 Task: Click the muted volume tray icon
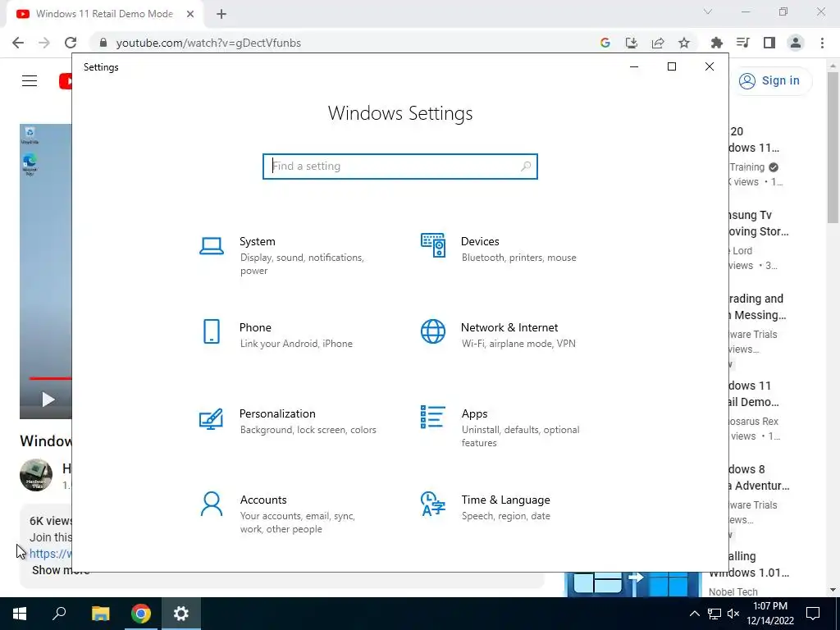[733, 614]
